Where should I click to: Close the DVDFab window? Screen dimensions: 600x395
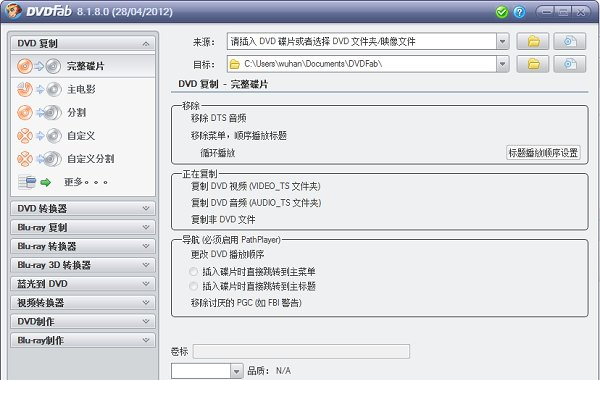pyautogui.click(x=581, y=12)
